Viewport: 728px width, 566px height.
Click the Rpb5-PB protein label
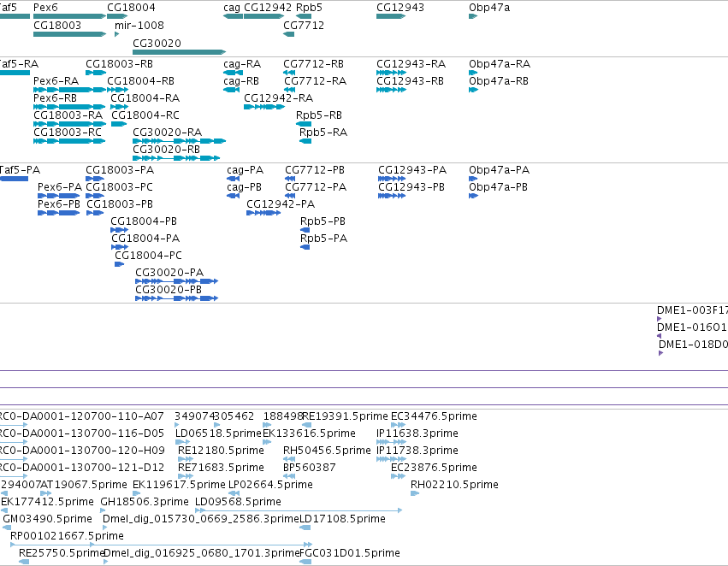coord(323,221)
